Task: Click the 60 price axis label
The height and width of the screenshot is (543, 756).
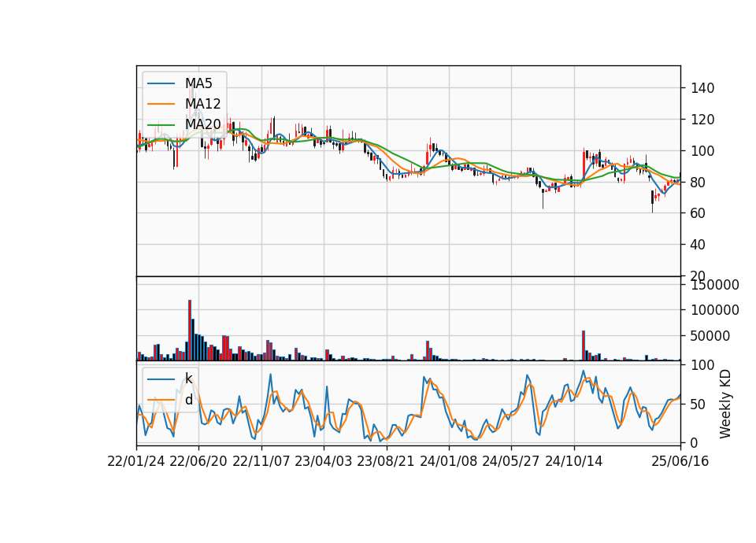Action: coord(699,213)
